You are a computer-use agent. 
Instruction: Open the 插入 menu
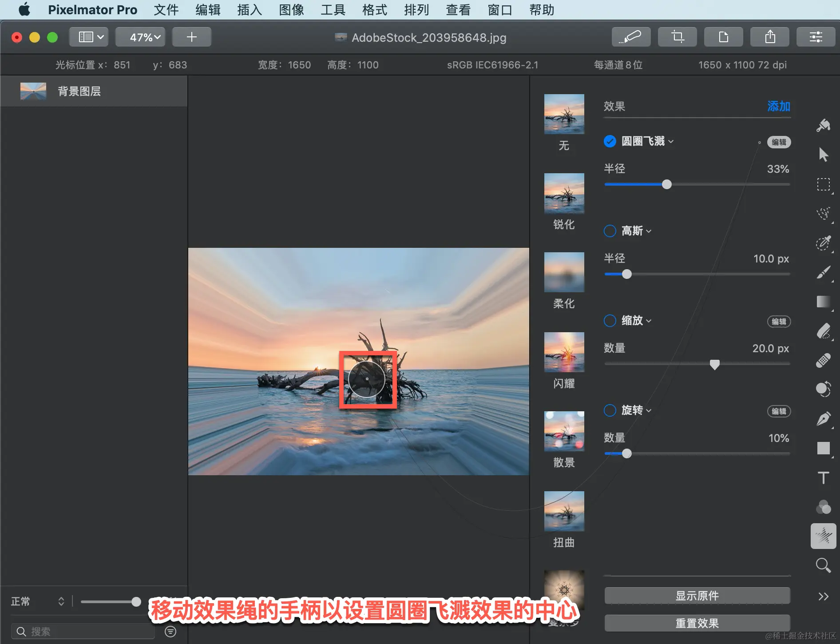[x=250, y=10]
